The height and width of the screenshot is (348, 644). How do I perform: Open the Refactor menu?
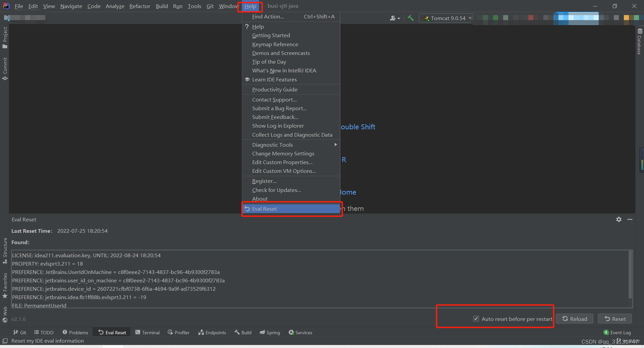pos(140,6)
